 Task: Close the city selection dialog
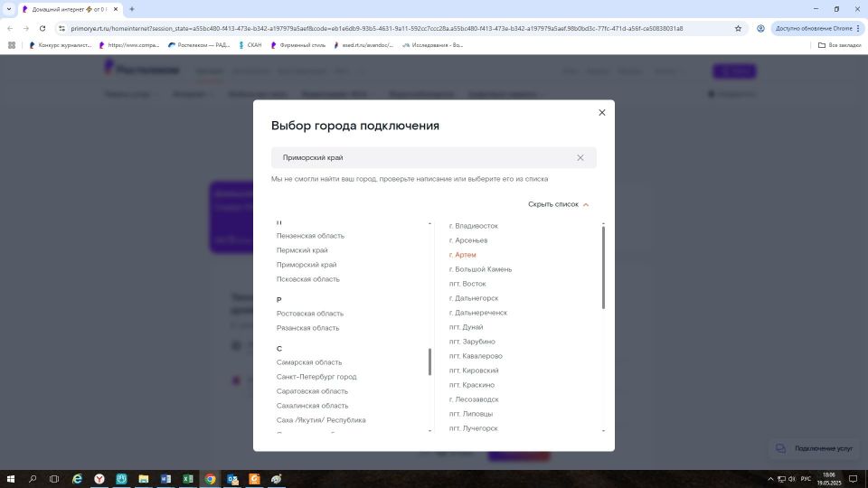pyautogui.click(x=602, y=112)
